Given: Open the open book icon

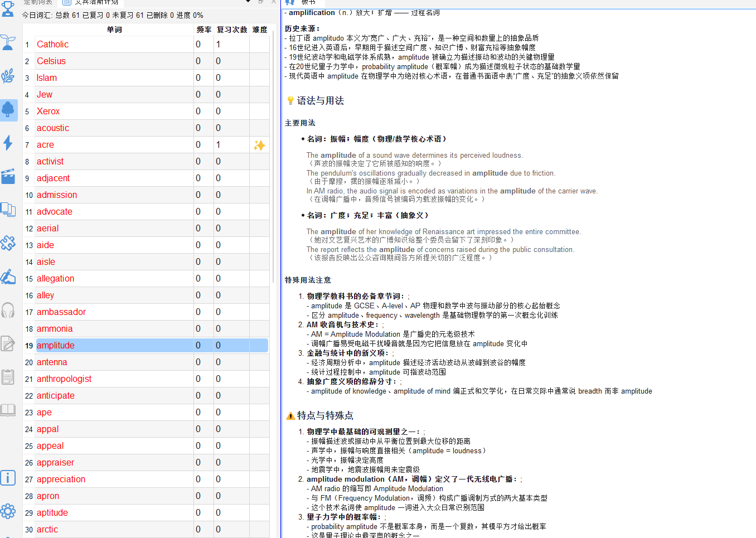Looking at the screenshot, I should click(8, 410).
